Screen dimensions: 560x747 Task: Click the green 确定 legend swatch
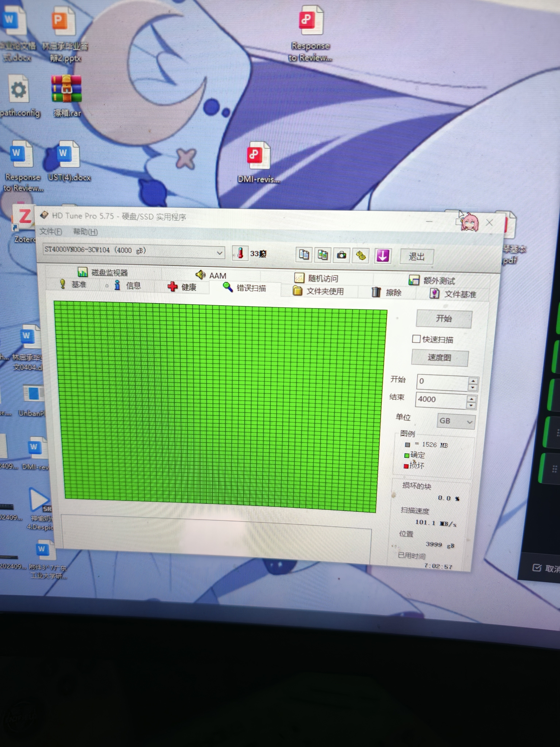click(407, 456)
